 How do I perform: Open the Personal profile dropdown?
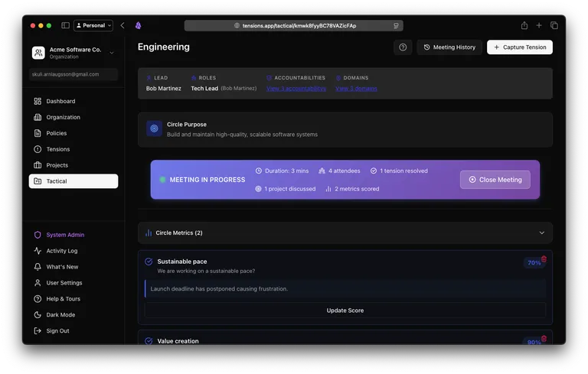[x=93, y=25]
